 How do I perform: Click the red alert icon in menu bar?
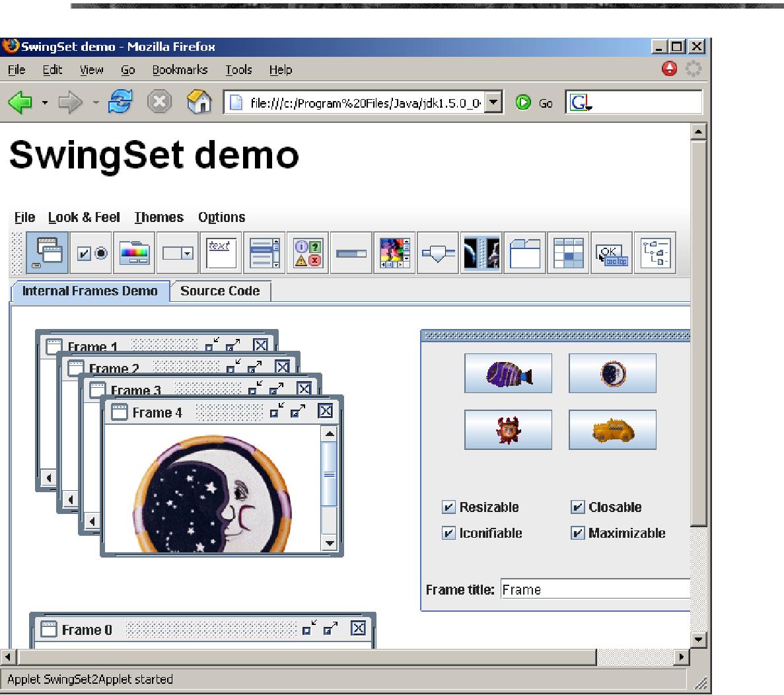[669, 69]
